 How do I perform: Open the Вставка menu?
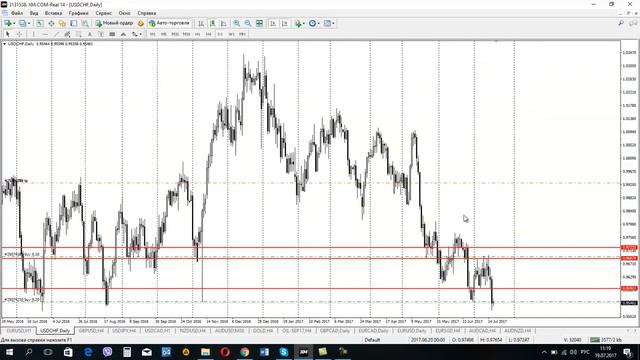tap(53, 13)
